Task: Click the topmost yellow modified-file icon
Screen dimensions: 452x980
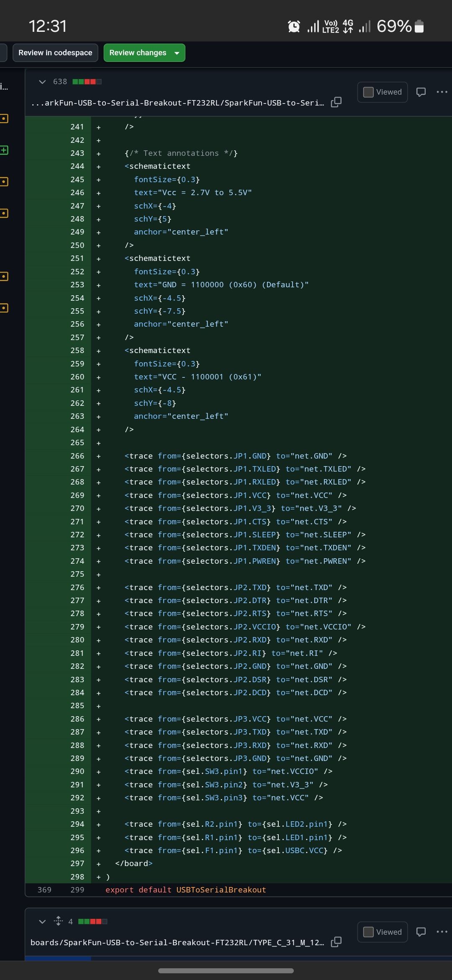Action: click(x=4, y=119)
